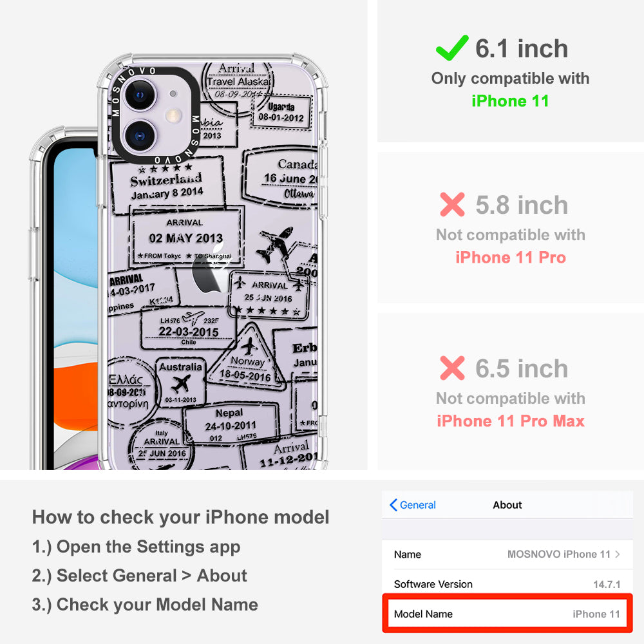Click the airplane icon in the Australia stamp

point(180,384)
